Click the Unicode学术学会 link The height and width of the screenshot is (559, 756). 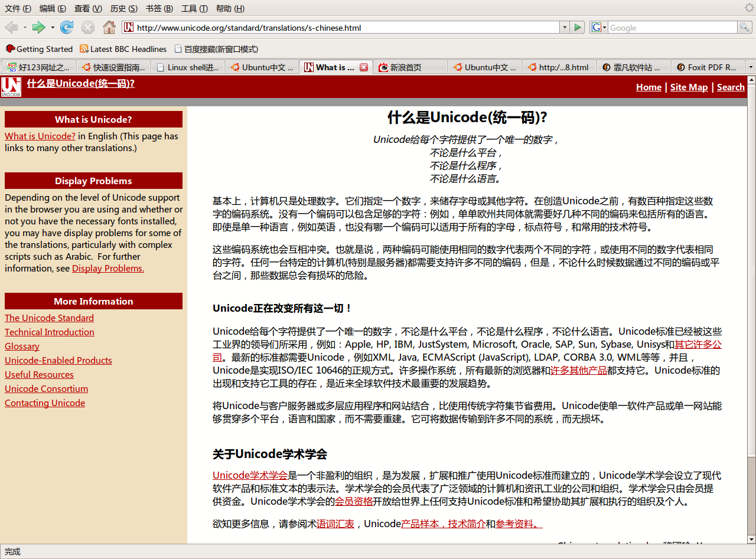tap(250, 475)
